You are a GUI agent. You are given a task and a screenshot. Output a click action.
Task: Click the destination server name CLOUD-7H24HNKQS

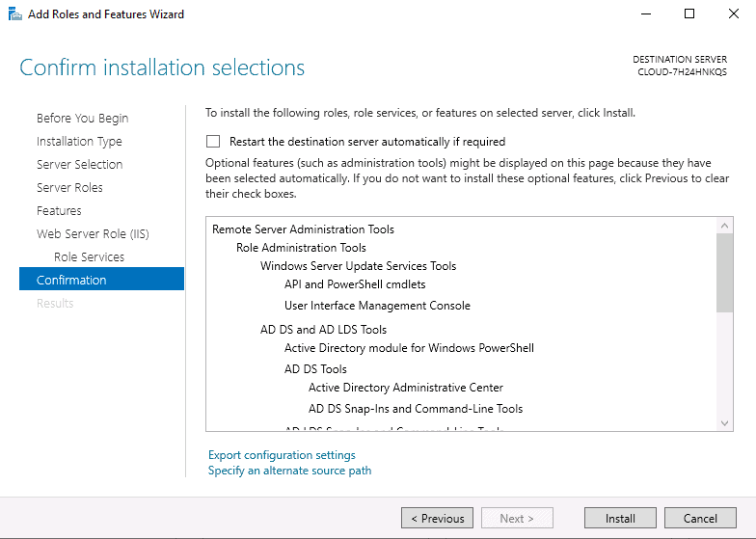pos(683,71)
